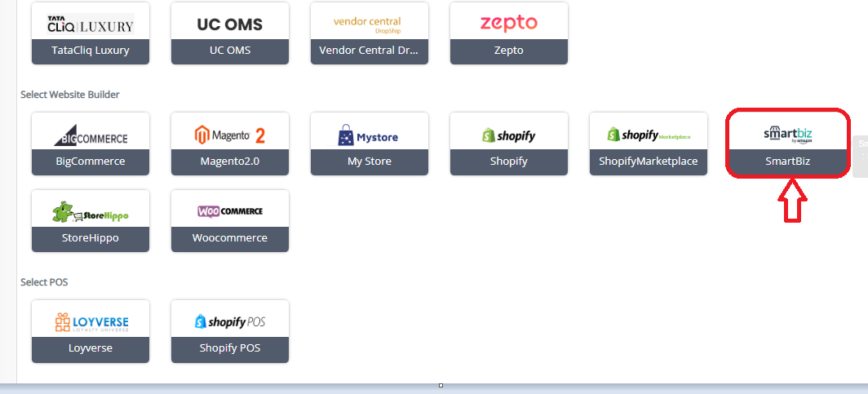The height and width of the screenshot is (394, 868).
Task: Click the Select POS heading
Action: [44, 282]
